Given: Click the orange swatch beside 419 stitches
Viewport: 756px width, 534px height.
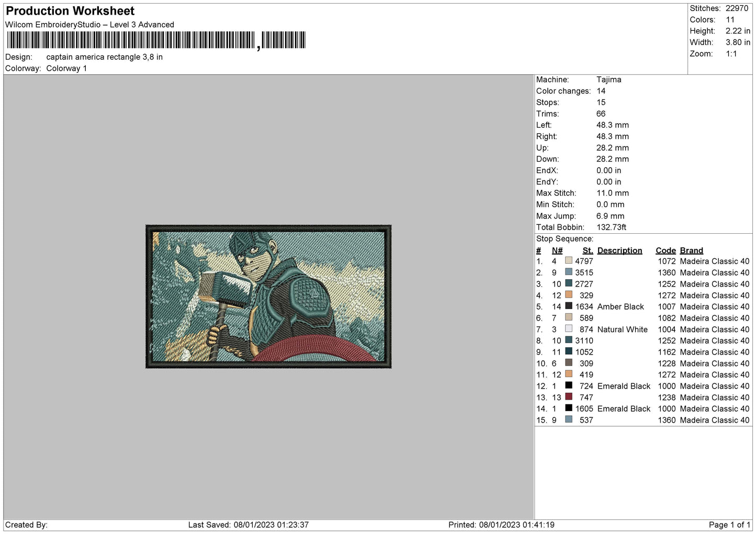Looking at the screenshot, I should 569,374.
